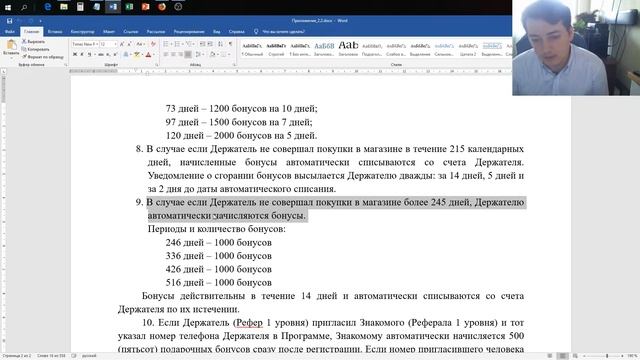This screenshot has width=640, height=360.
Task: Toggle Subscript formatting
Action: point(108,54)
